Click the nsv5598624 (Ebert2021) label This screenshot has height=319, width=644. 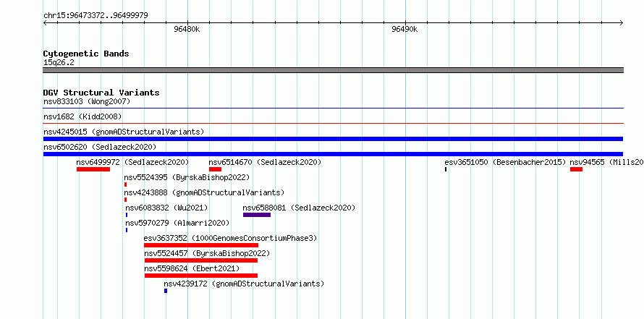(192, 268)
